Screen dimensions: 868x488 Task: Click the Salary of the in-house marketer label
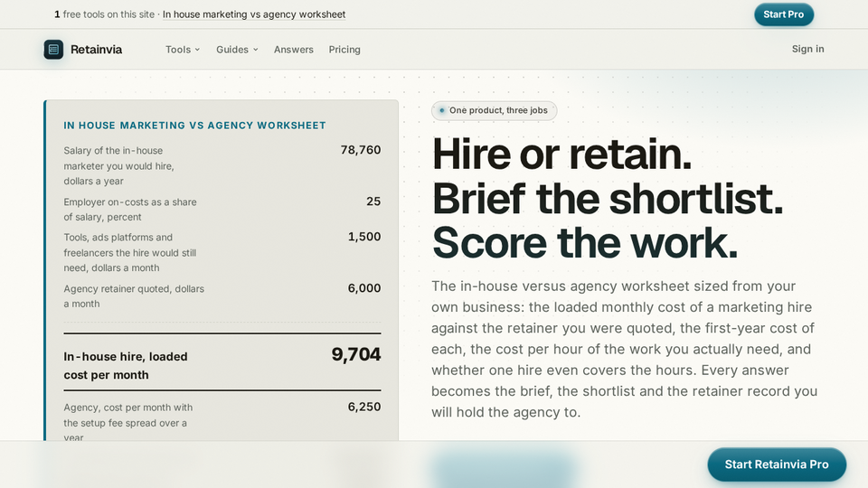pos(119,165)
